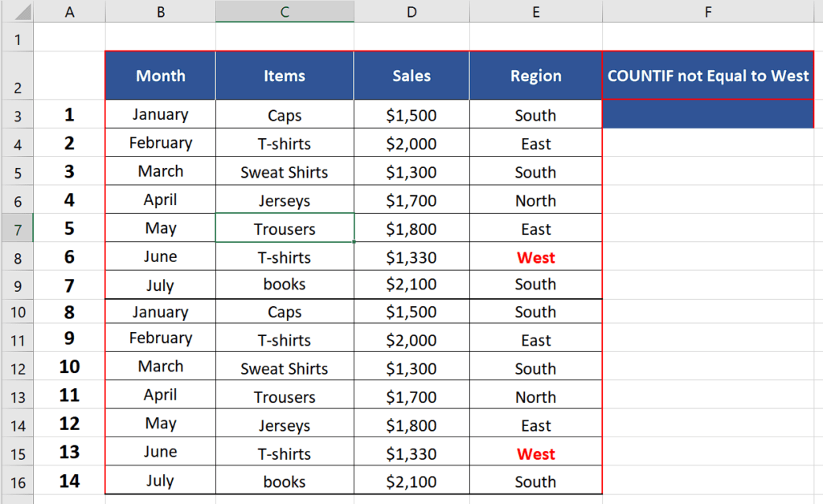Select column A header
The image size is (823, 504).
tap(69, 11)
